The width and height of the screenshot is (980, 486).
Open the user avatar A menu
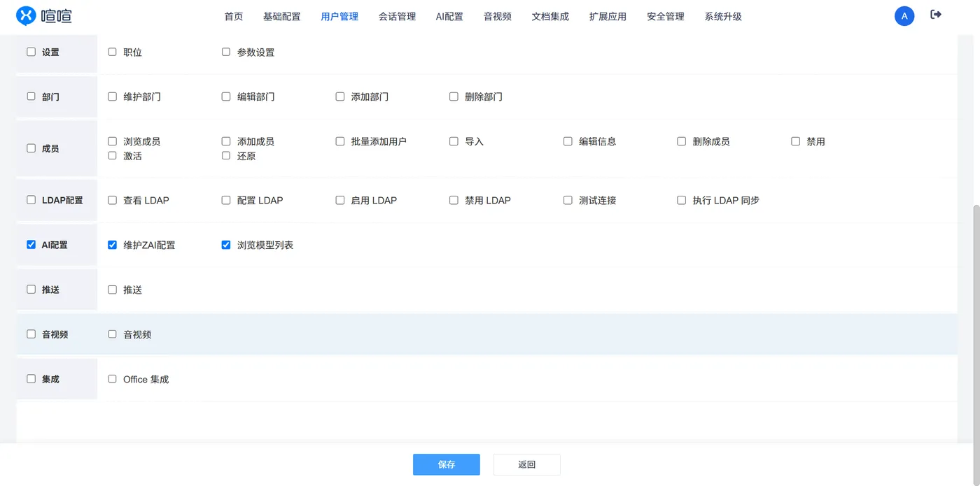tap(904, 16)
